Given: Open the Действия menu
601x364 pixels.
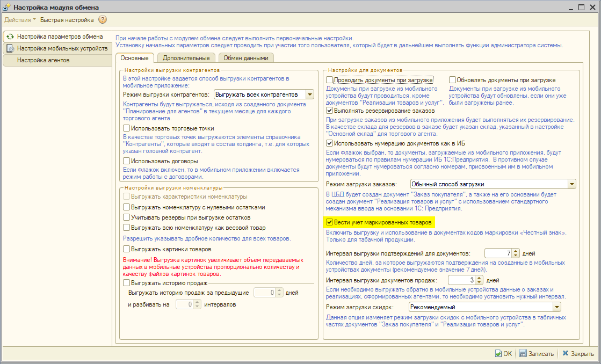Looking at the screenshot, I should 20,19.
